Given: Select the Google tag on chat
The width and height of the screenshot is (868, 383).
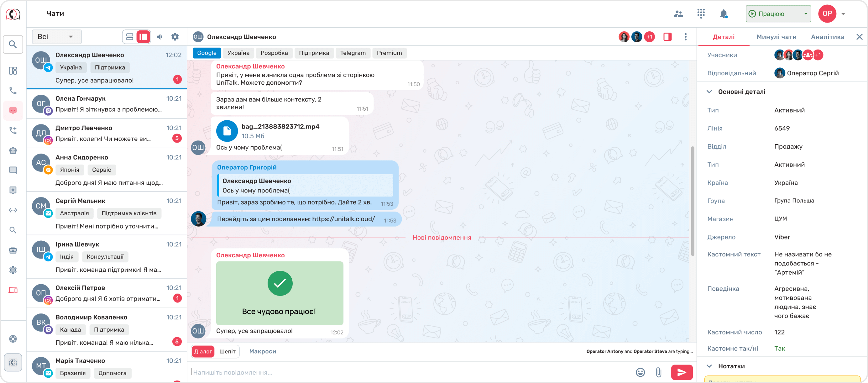Looking at the screenshot, I should [207, 53].
